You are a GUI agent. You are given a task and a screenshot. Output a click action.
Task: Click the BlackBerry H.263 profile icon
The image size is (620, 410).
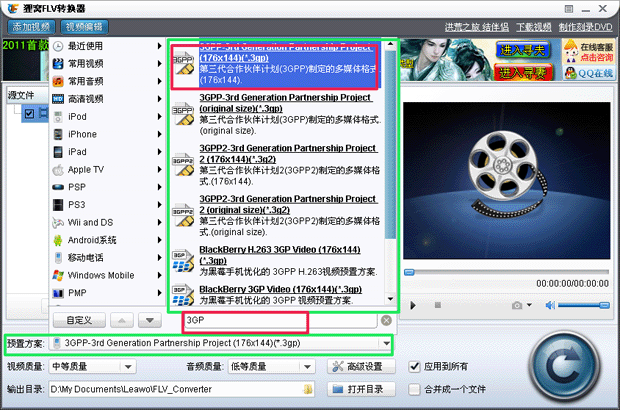183,261
